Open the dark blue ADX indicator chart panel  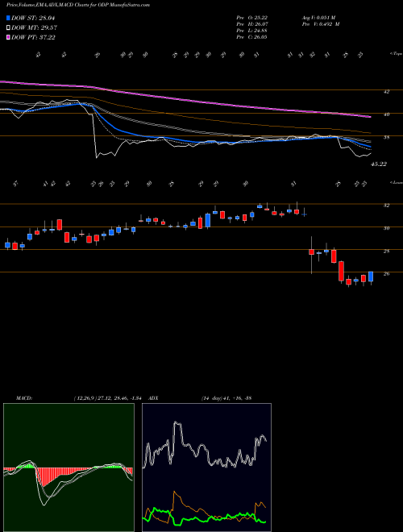click(206, 468)
